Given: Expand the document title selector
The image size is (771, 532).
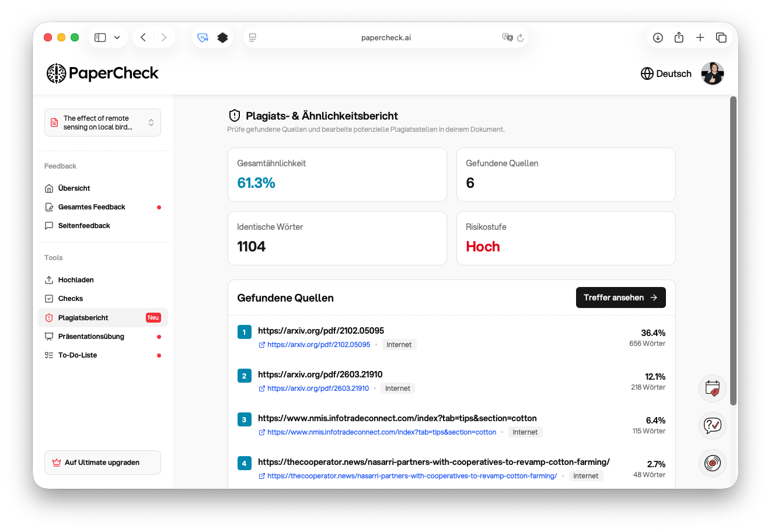Looking at the screenshot, I should [x=102, y=123].
